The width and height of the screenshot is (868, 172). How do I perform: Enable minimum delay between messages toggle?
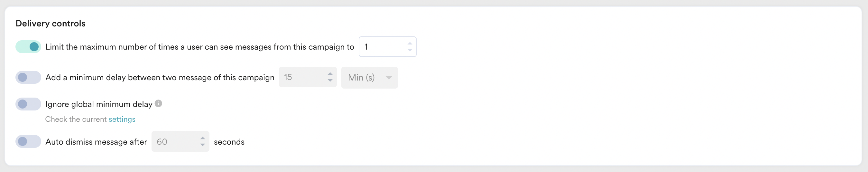pyautogui.click(x=28, y=77)
